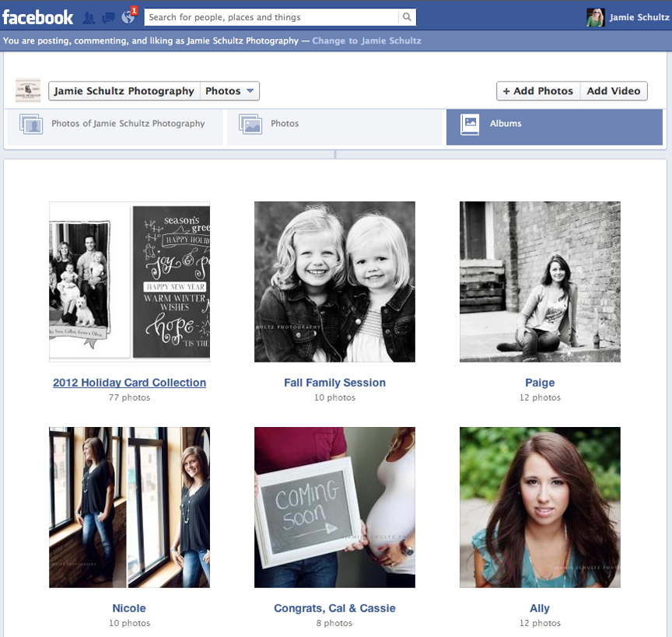Click the Add Video button
Image resolution: width=672 pixels, height=637 pixels.
pos(614,91)
